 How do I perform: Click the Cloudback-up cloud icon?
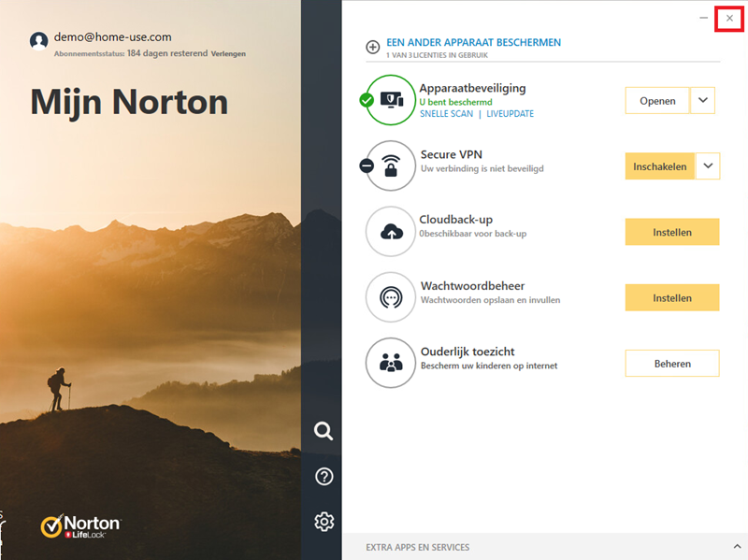(391, 232)
